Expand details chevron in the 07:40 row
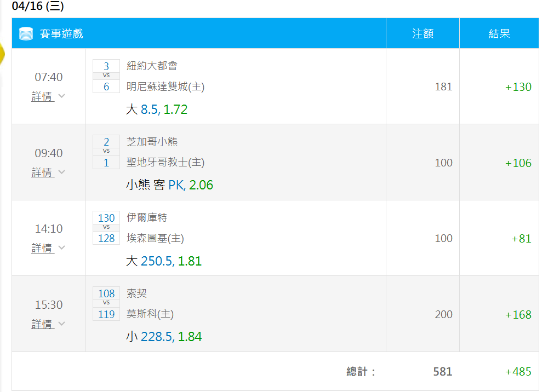Screen dimensions: 548x392 62,96
